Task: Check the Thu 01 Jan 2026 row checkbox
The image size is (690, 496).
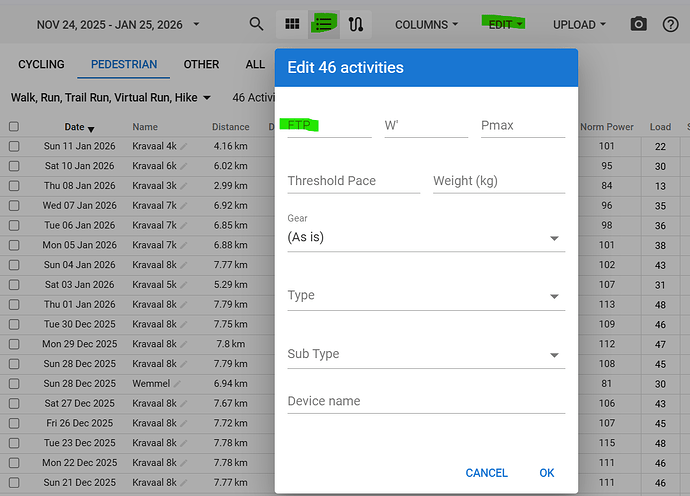Action: coord(14,305)
